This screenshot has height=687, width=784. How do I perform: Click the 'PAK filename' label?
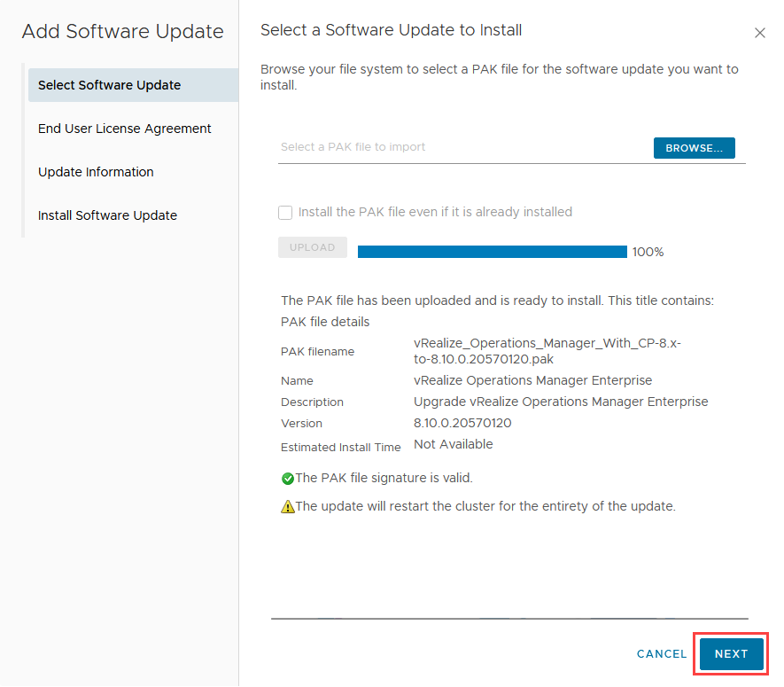point(317,352)
